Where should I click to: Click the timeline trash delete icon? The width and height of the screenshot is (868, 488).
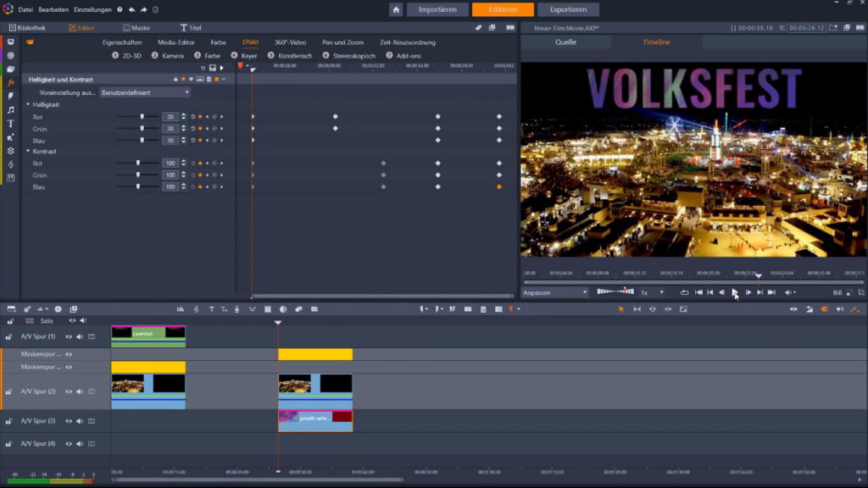pos(483,309)
